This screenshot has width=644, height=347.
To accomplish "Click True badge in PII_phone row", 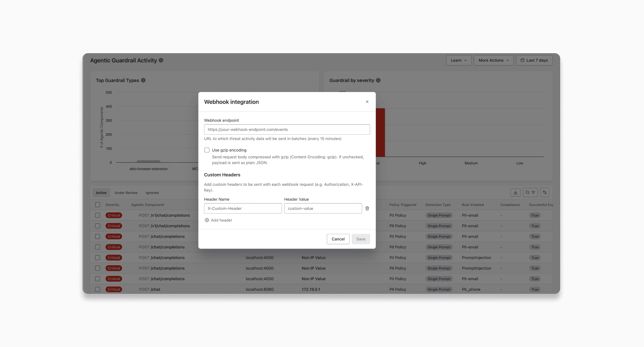I will [x=535, y=289].
